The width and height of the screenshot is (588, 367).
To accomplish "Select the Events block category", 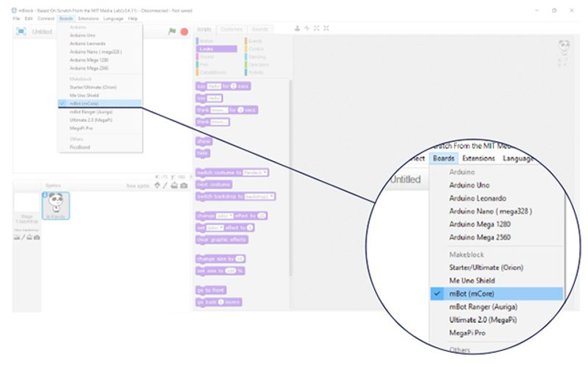I will pos(265,41).
